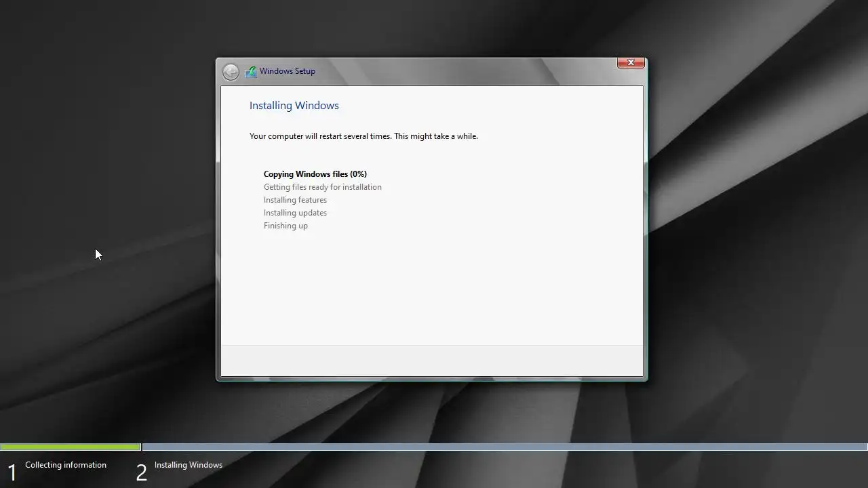Click stage 2 "Installing Windows" bottom label
Screen dimensions: 868x488
tap(189, 465)
